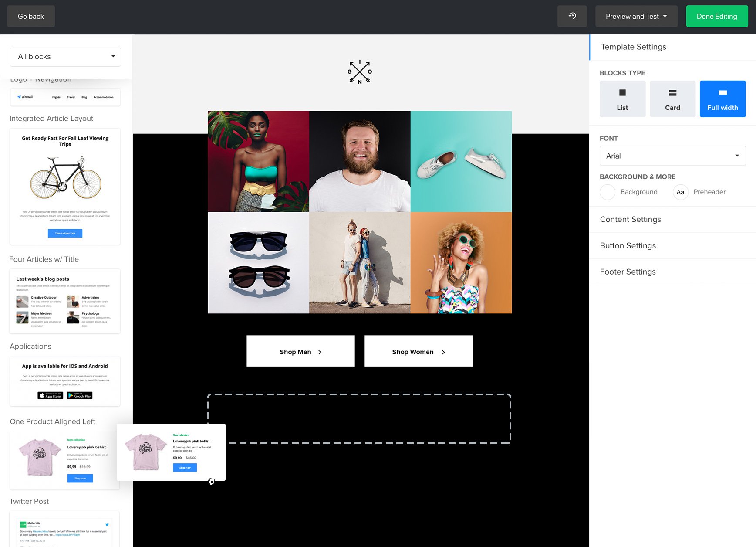
Task: Click the version history clock icon
Action: click(572, 16)
